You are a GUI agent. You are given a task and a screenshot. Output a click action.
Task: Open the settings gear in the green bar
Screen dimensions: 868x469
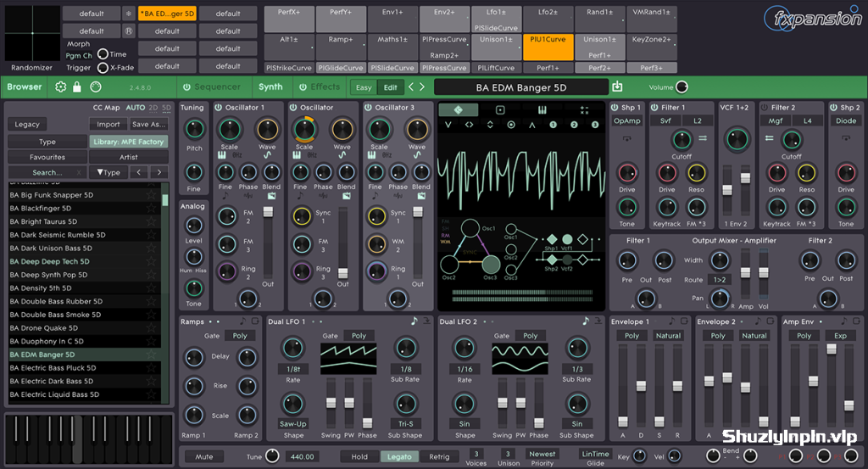tap(61, 87)
